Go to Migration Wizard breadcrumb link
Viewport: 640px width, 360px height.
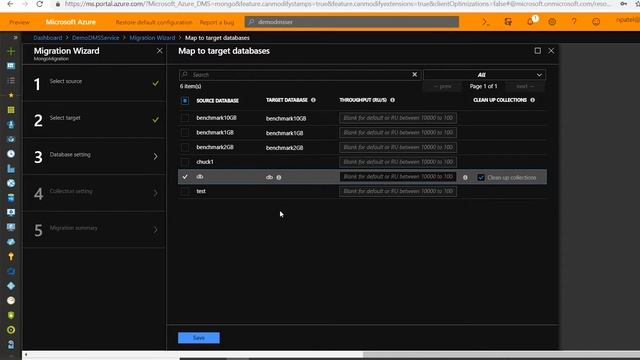152,38
